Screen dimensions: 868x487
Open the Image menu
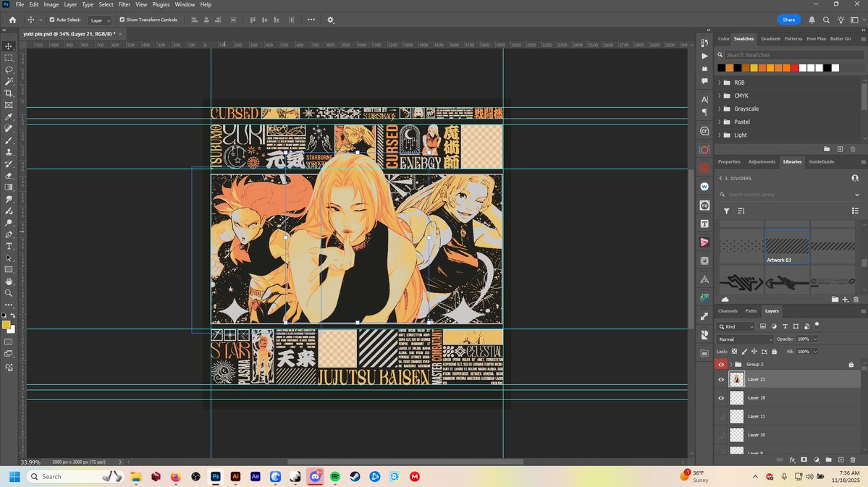pos(51,4)
